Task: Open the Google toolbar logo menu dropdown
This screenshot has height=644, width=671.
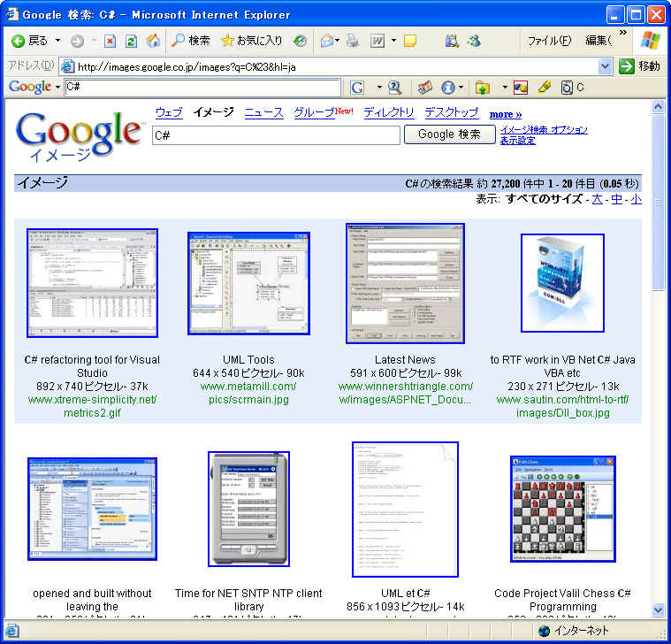Action: tap(58, 87)
